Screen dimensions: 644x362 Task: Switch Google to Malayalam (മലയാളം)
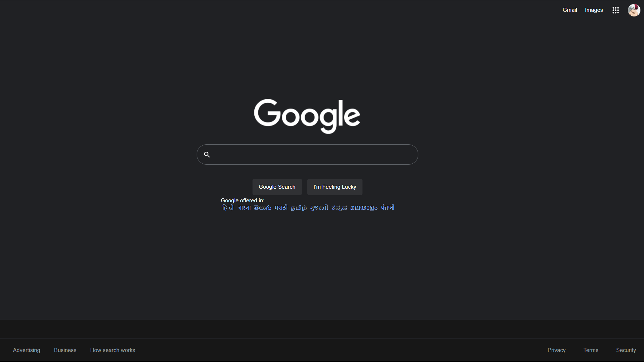coord(364,208)
